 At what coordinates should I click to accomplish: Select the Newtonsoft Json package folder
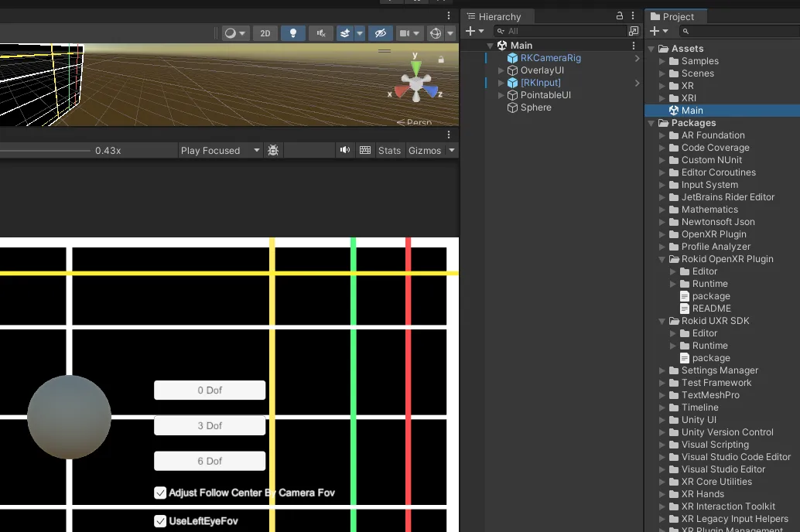pos(717,222)
